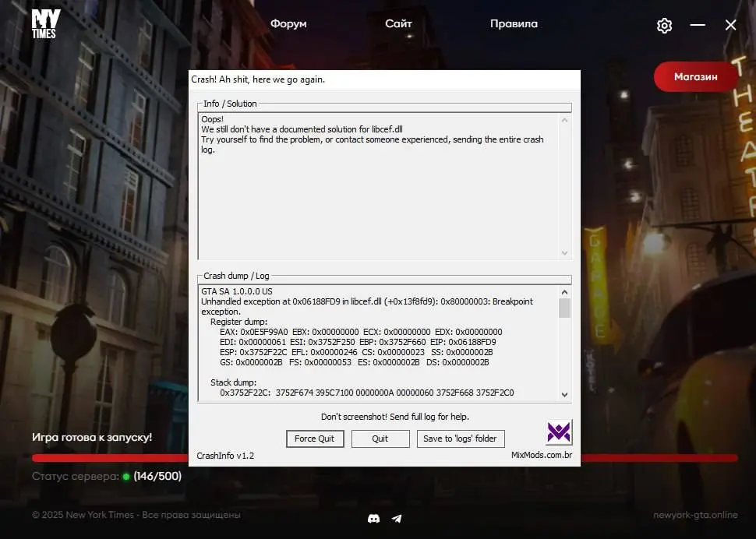Click the Discord icon in footer

click(373, 518)
